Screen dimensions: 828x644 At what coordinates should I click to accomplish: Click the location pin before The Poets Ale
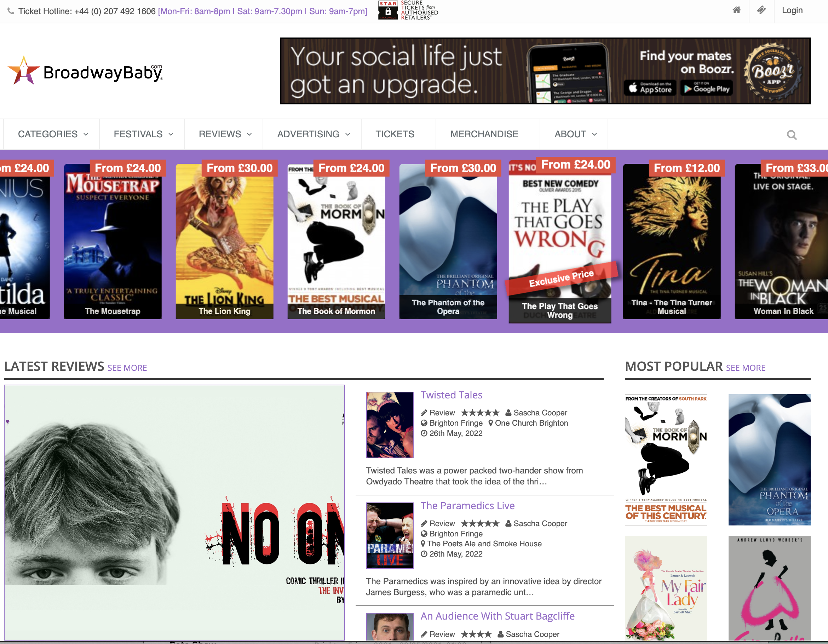click(423, 544)
